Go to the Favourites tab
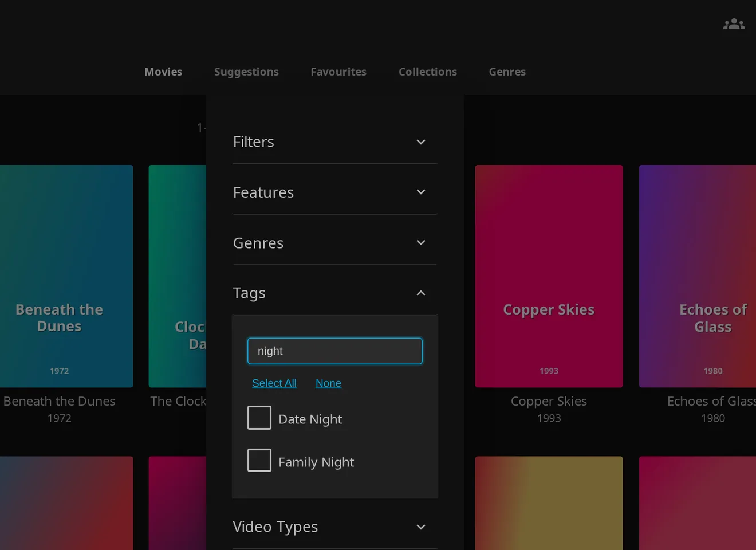The width and height of the screenshot is (756, 550). pyautogui.click(x=338, y=72)
